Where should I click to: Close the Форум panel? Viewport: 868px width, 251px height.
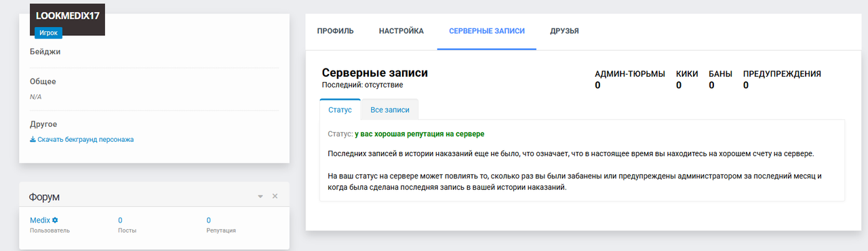pos(275,196)
